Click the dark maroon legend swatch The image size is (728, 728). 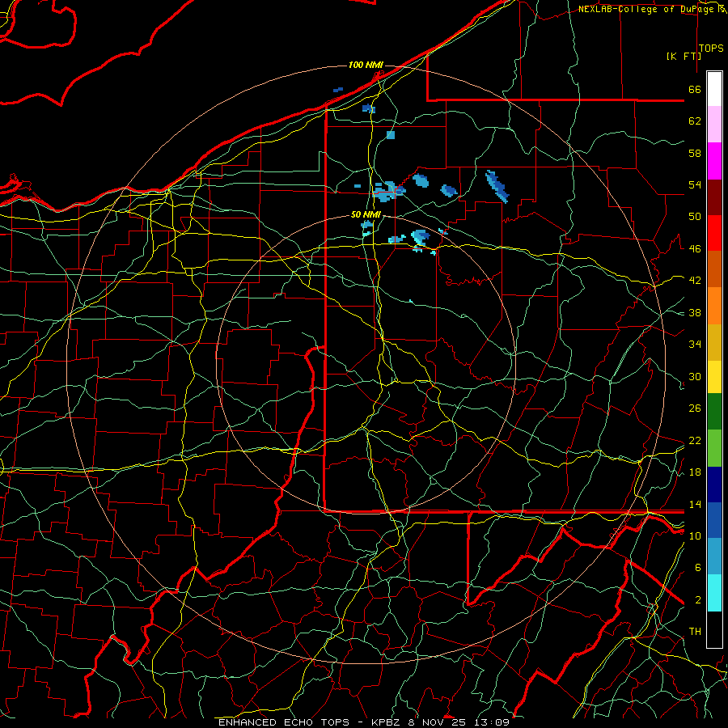point(714,197)
